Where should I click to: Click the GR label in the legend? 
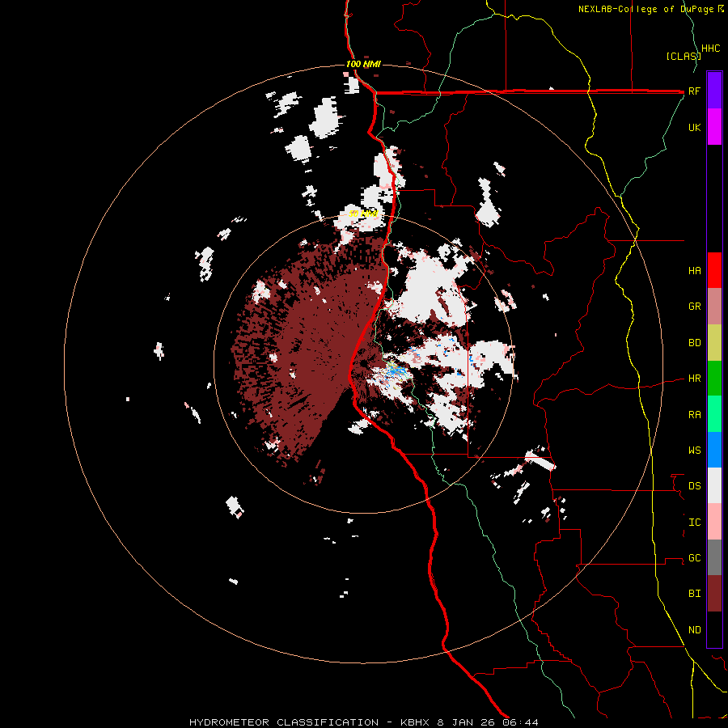pyautogui.click(x=695, y=307)
